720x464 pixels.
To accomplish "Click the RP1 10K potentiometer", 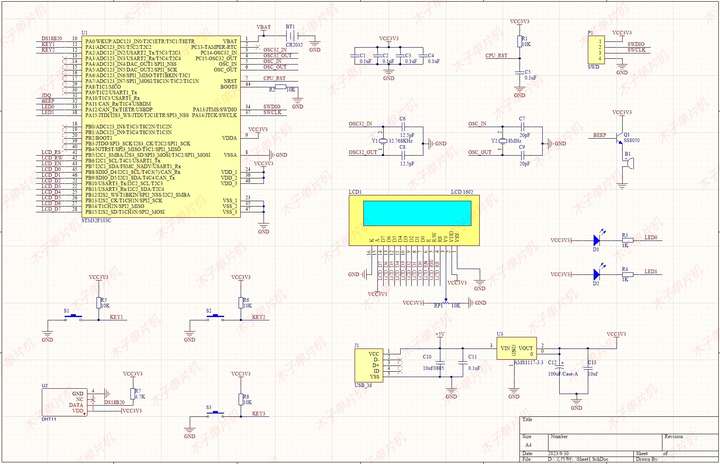I will 445,303.
